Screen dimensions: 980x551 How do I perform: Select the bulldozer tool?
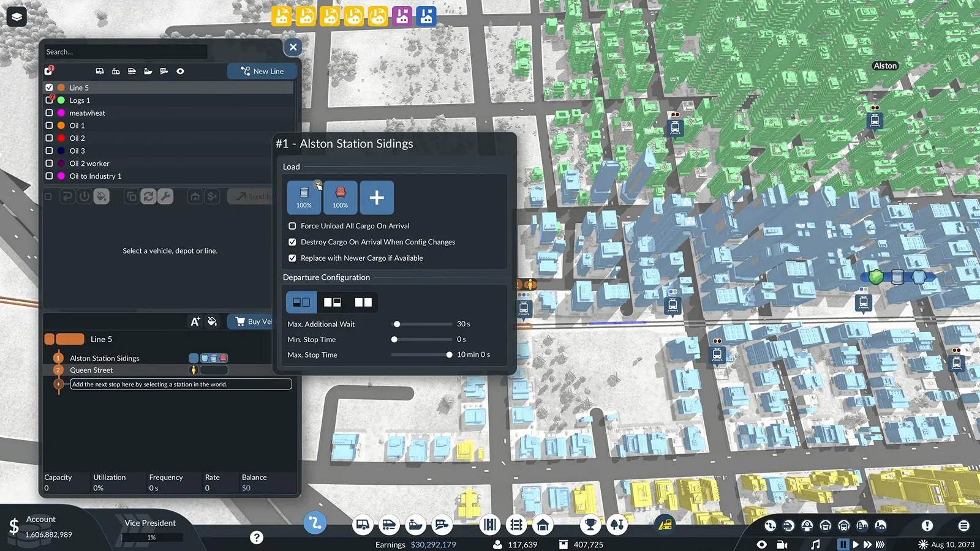coord(665,524)
